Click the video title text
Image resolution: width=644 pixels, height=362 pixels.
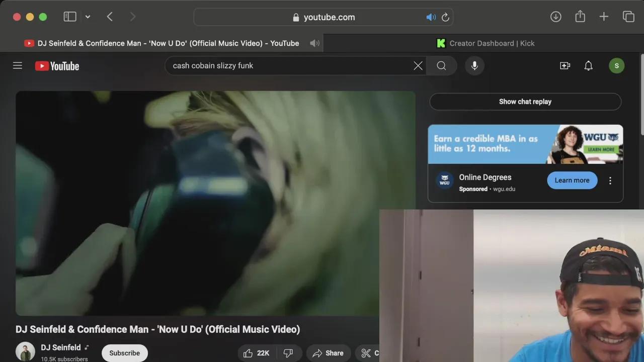pos(157,329)
